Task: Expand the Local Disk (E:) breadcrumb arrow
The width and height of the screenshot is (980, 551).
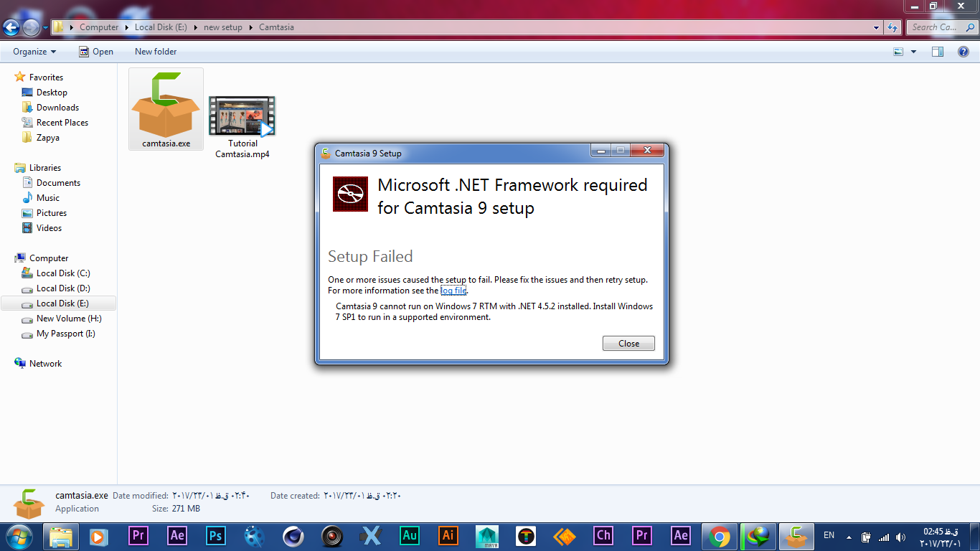Action: (195, 27)
